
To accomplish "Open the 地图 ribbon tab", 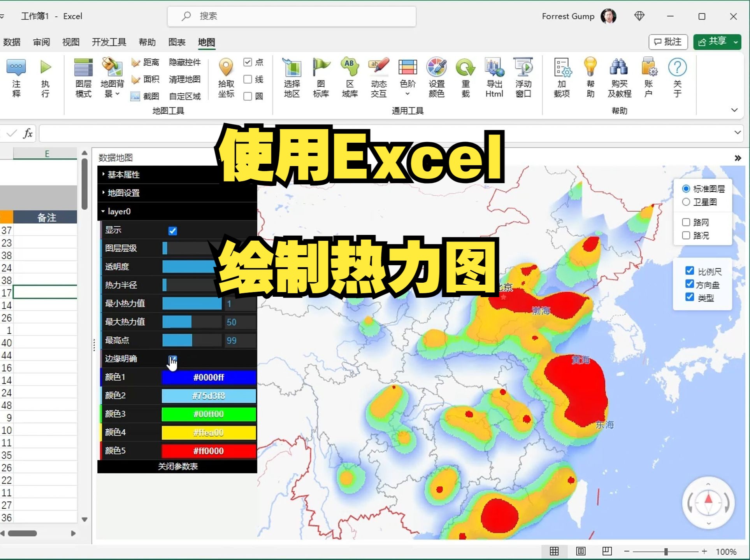I will pos(206,42).
